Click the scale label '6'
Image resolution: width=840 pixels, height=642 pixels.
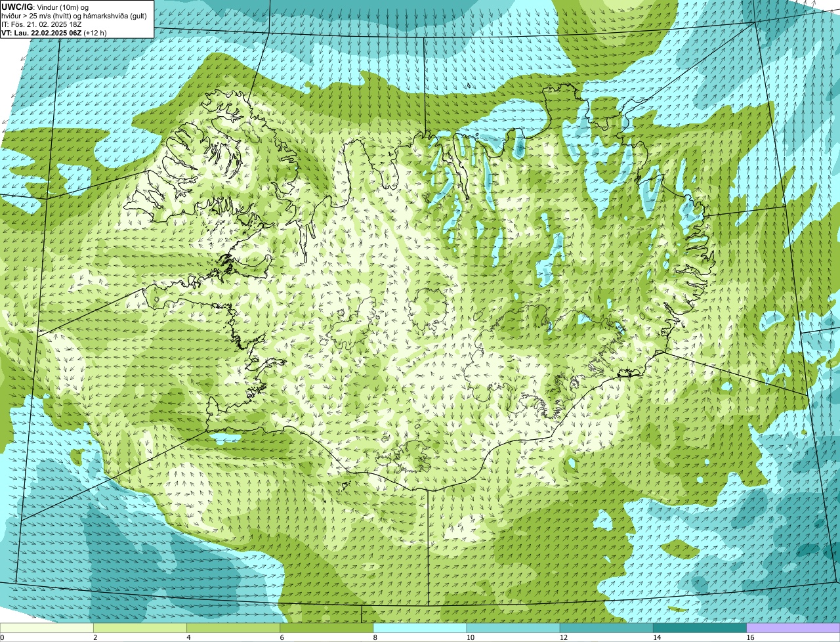coord(282,637)
